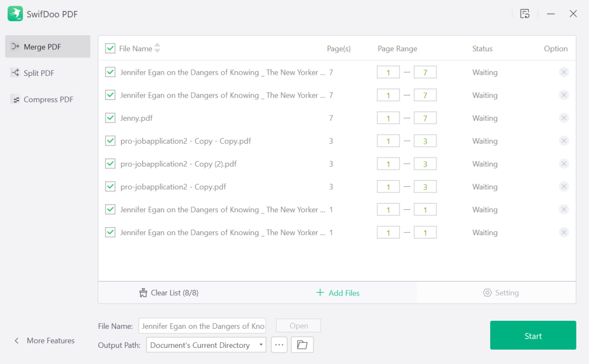589x364 pixels.
Task: Click the Waiting status of pro-jobapplication2 - Copy (2).pdf
Action: (484, 164)
